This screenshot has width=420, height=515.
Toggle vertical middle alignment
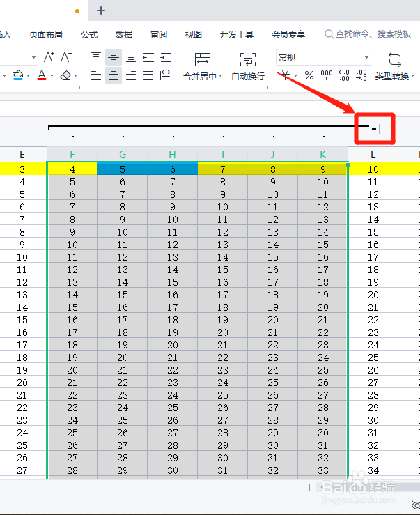114,57
